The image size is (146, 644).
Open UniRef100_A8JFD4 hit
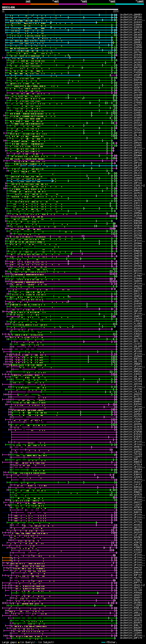click(131, 540)
